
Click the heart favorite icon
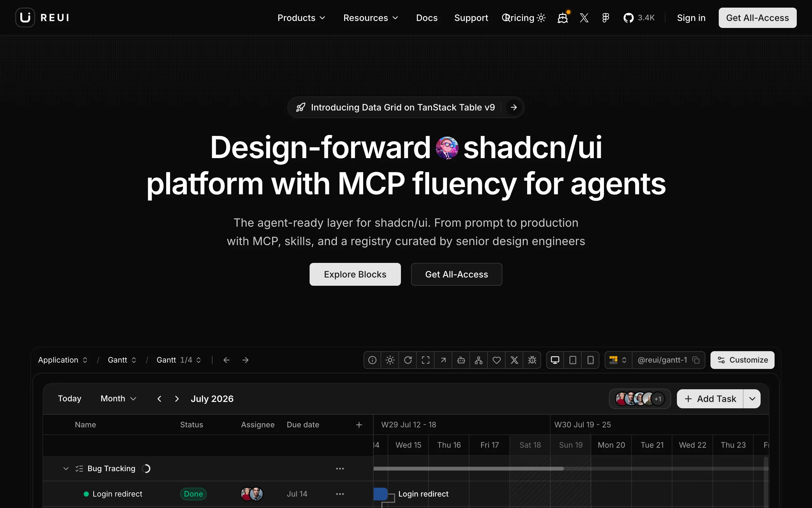(x=497, y=360)
